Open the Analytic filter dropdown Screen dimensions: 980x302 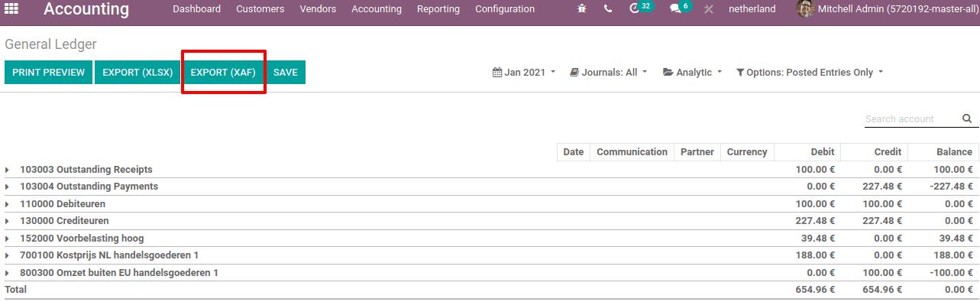[692, 73]
